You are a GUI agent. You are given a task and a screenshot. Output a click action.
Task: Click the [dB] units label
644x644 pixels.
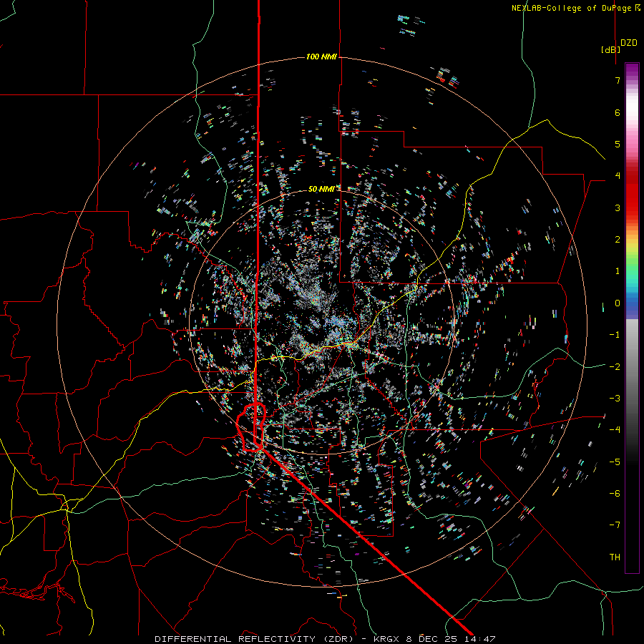tap(611, 49)
